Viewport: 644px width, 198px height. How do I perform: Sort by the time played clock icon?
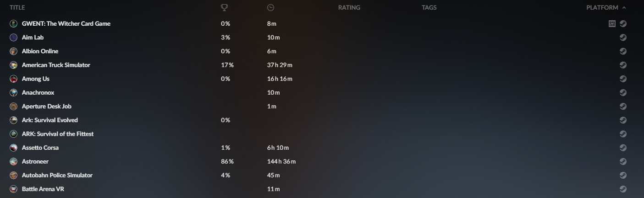270,7
